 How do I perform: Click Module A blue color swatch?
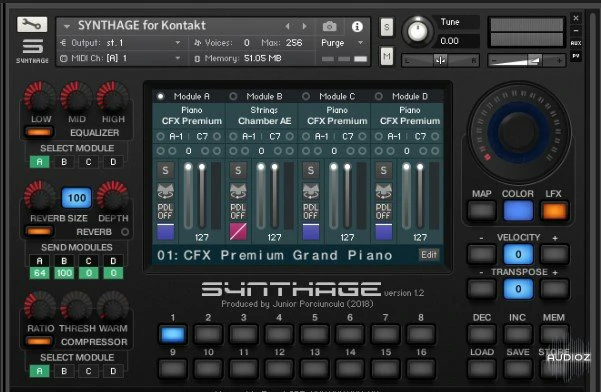point(165,232)
